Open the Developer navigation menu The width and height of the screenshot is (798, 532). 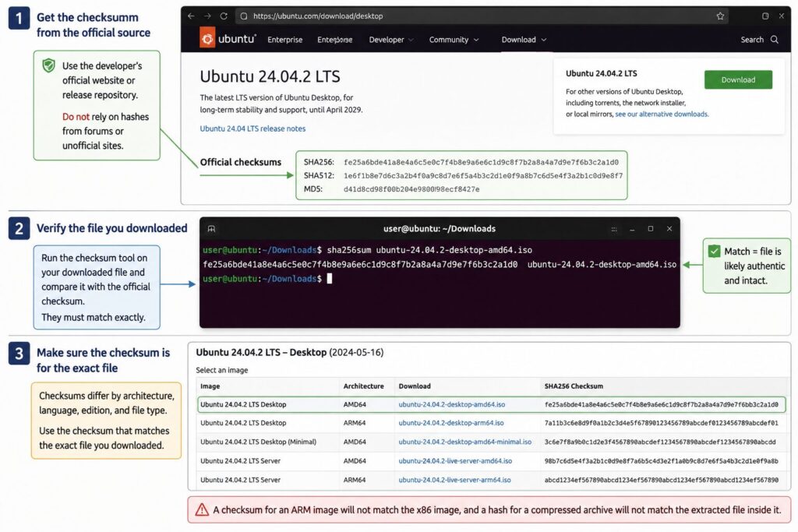pyautogui.click(x=391, y=40)
